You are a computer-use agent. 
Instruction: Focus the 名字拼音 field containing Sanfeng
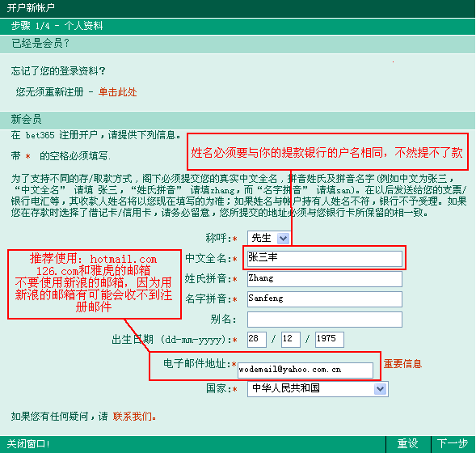click(x=325, y=299)
